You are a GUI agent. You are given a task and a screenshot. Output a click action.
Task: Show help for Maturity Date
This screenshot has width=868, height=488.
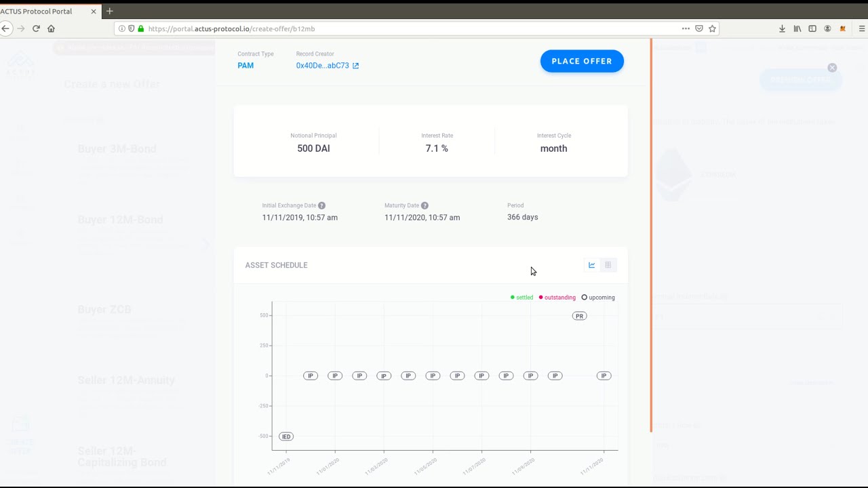click(x=425, y=205)
